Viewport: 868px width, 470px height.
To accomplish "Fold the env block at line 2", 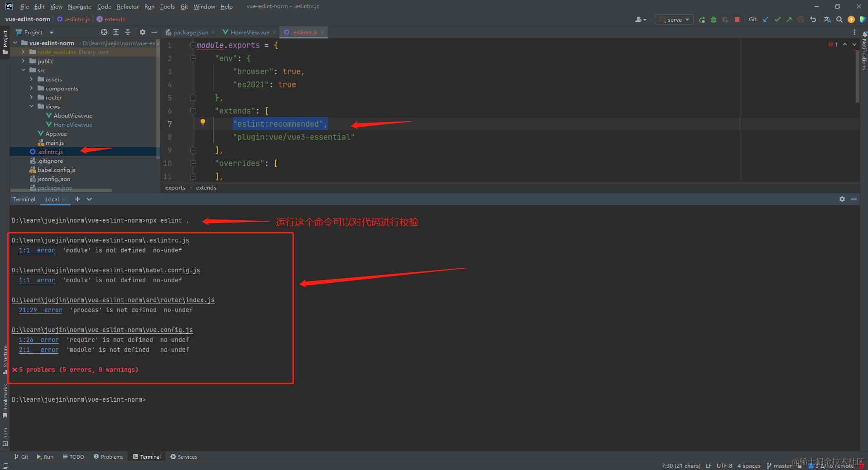I will 193,58.
